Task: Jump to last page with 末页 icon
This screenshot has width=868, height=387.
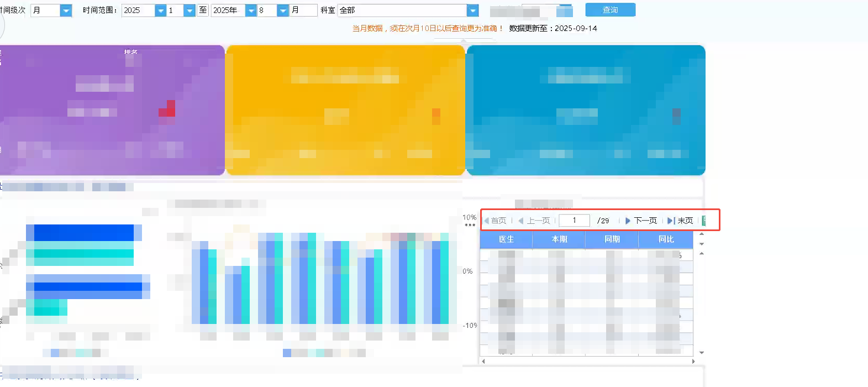Action: click(671, 221)
